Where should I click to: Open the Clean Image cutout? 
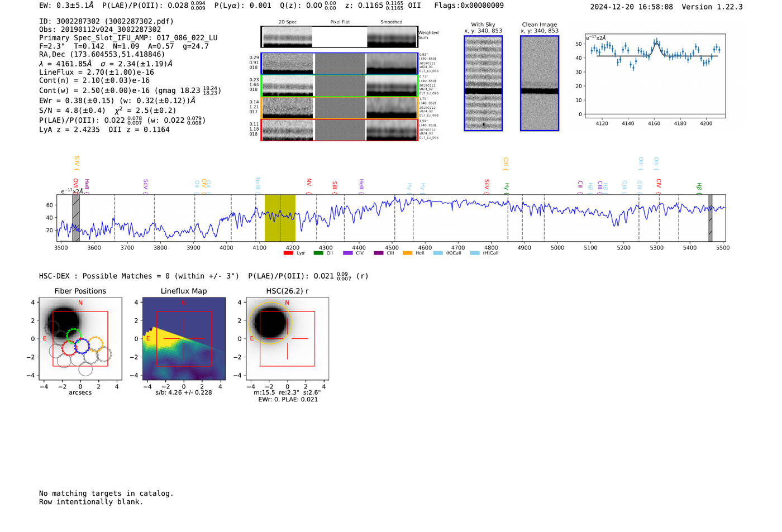coord(539,83)
